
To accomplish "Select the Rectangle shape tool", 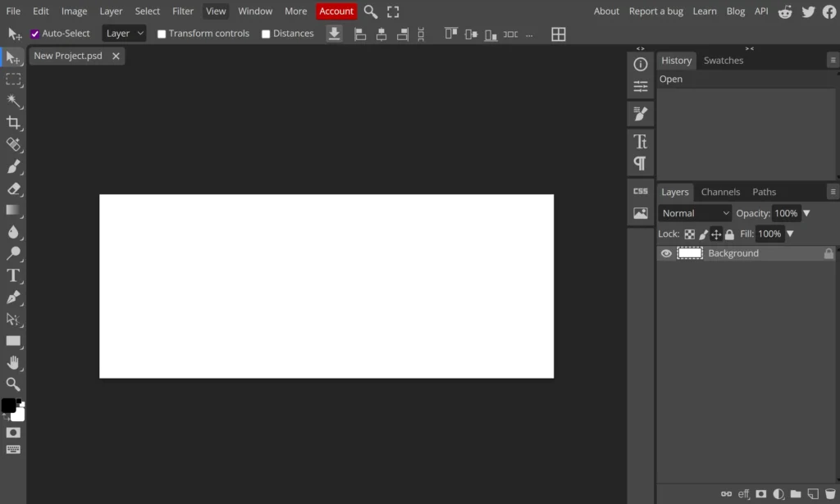I will click(x=13, y=341).
